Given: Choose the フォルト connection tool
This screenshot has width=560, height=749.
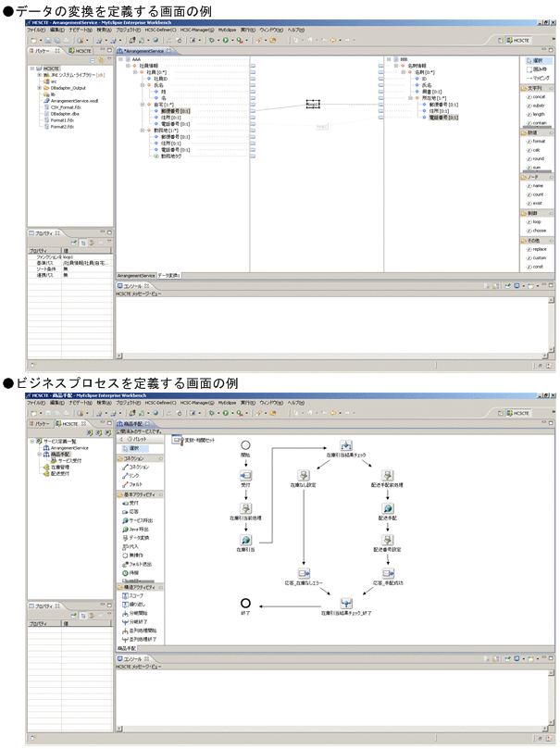Looking at the screenshot, I should [x=132, y=484].
